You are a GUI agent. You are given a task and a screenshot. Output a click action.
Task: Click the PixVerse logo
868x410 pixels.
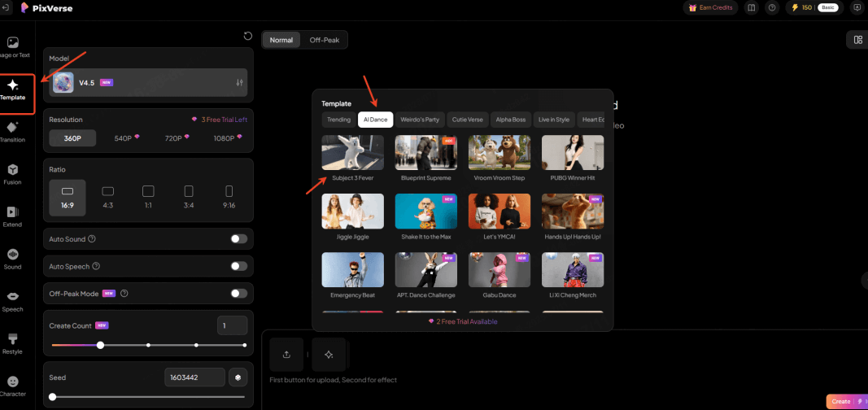click(46, 8)
